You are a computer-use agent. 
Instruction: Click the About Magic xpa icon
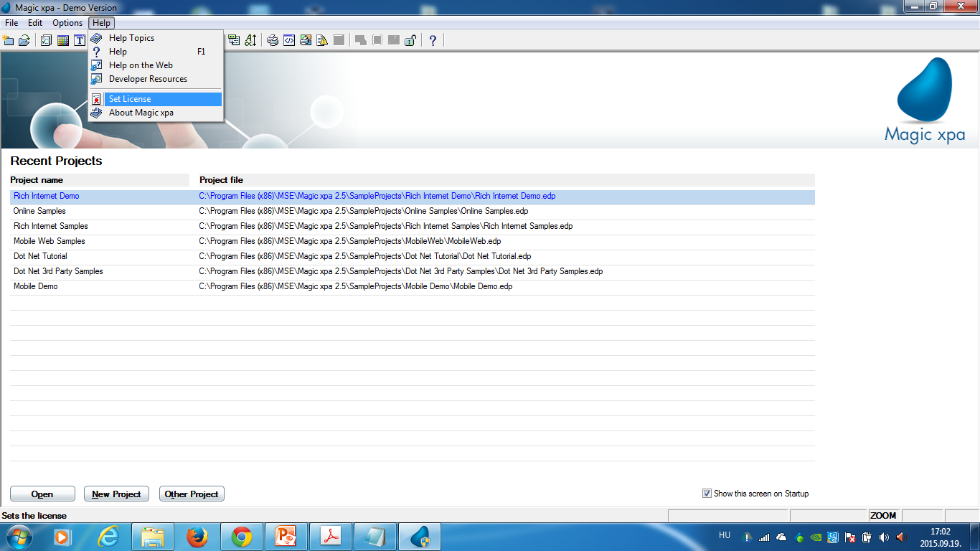96,113
